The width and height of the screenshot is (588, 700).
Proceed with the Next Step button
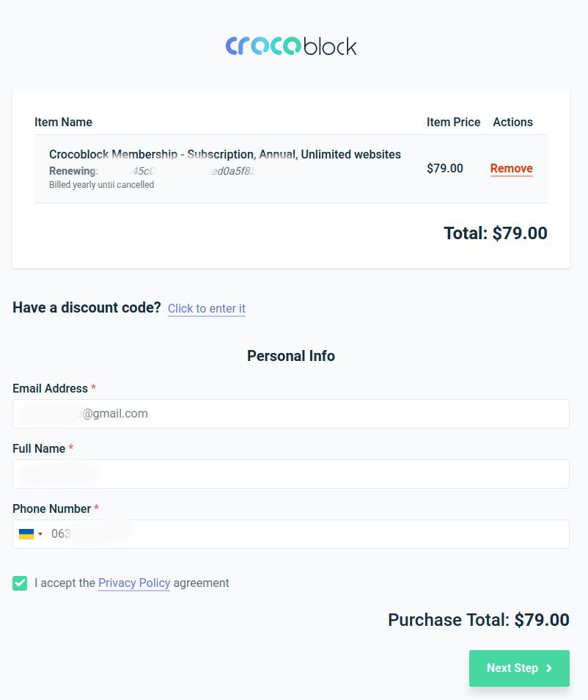point(519,668)
